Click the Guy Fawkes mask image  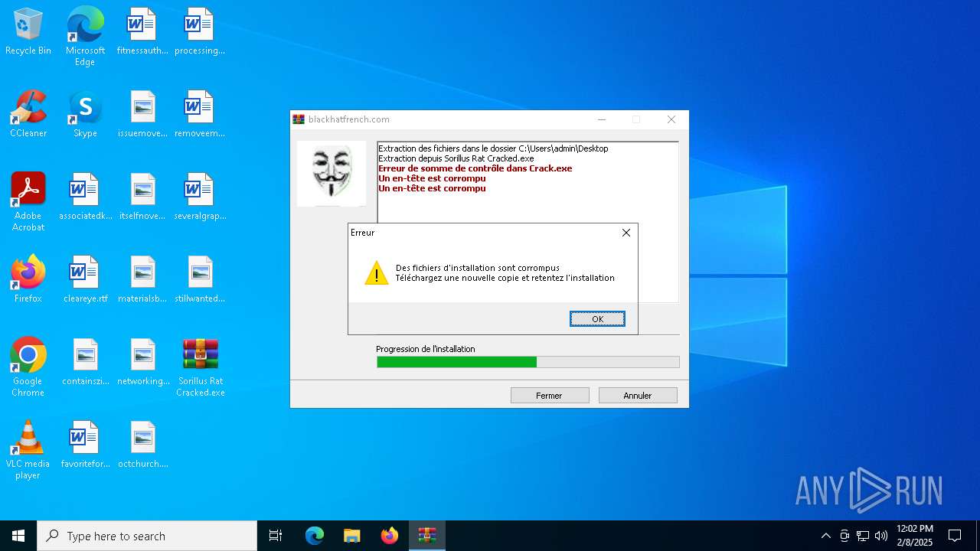[332, 174]
